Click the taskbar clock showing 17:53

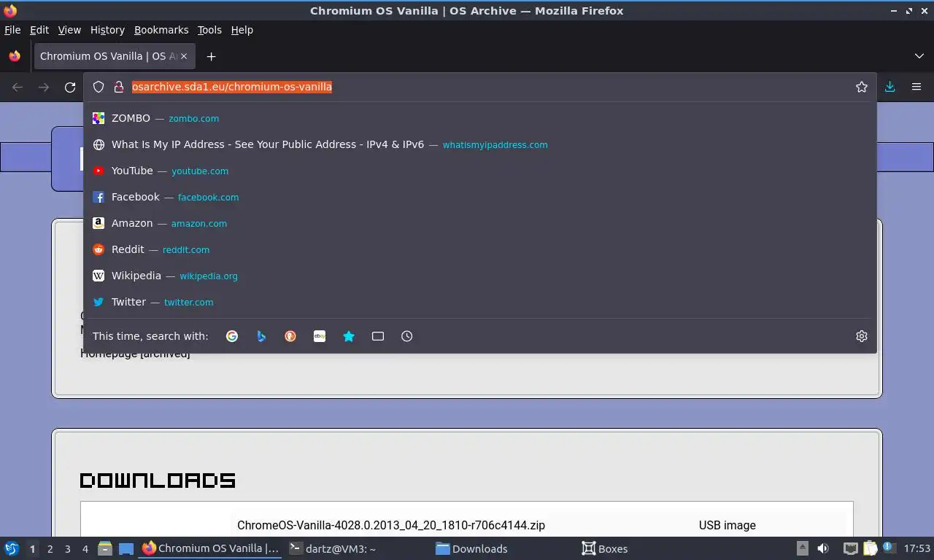tap(917, 548)
